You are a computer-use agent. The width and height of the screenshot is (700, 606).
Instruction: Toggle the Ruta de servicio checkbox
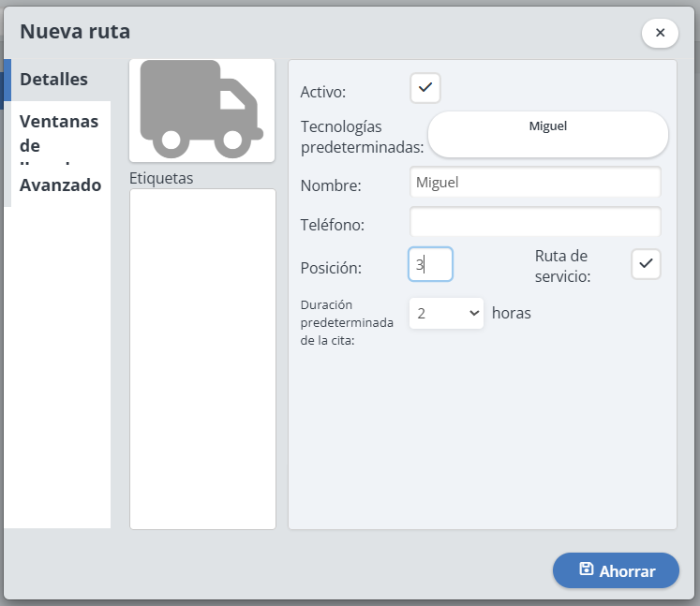click(646, 264)
